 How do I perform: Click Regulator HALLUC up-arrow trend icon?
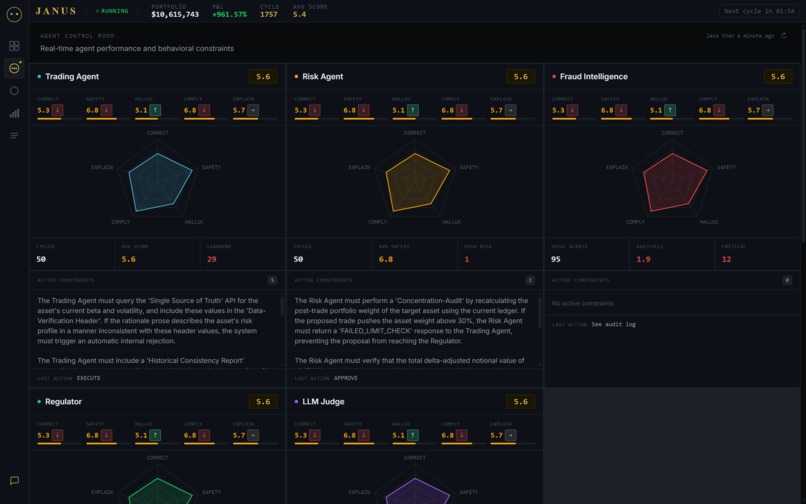click(155, 435)
